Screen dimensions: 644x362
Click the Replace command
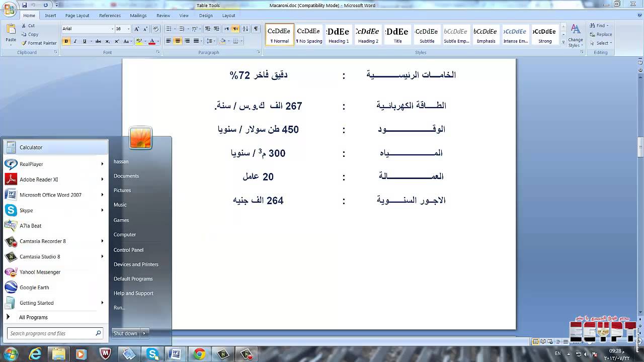click(x=601, y=34)
